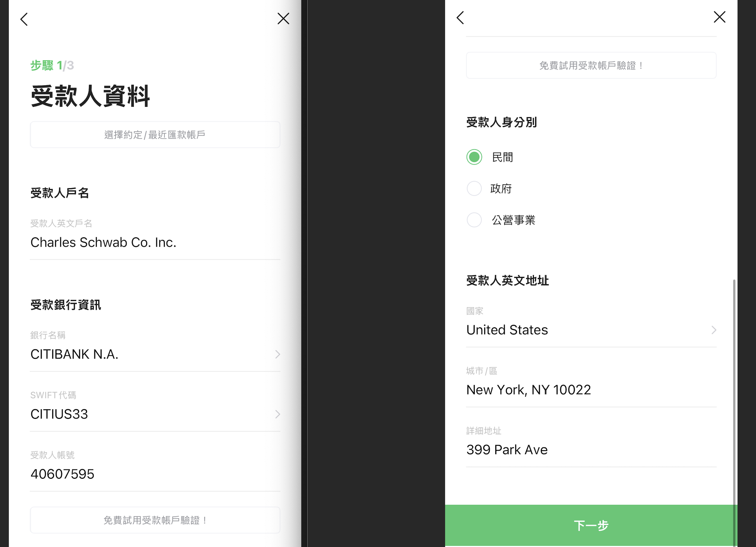Click the 受款人英文地址 section heading
Screen dimensions: 756x547
click(x=507, y=280)
